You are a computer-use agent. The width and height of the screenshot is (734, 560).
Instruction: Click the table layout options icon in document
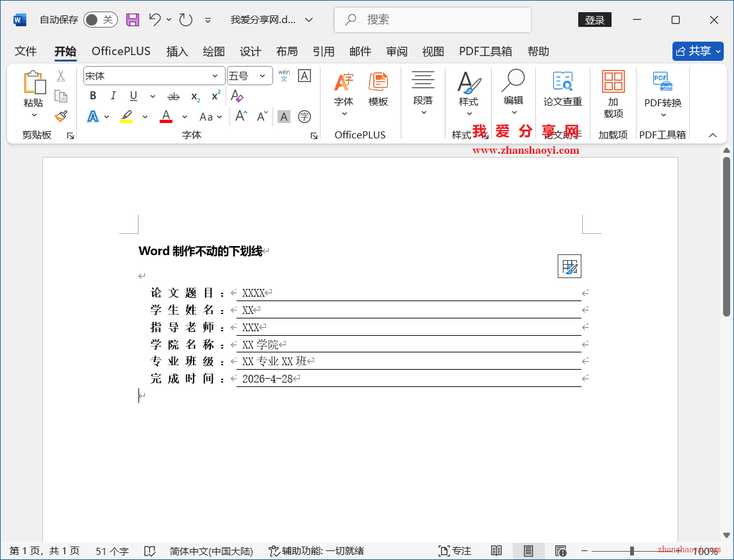point(569,266)
